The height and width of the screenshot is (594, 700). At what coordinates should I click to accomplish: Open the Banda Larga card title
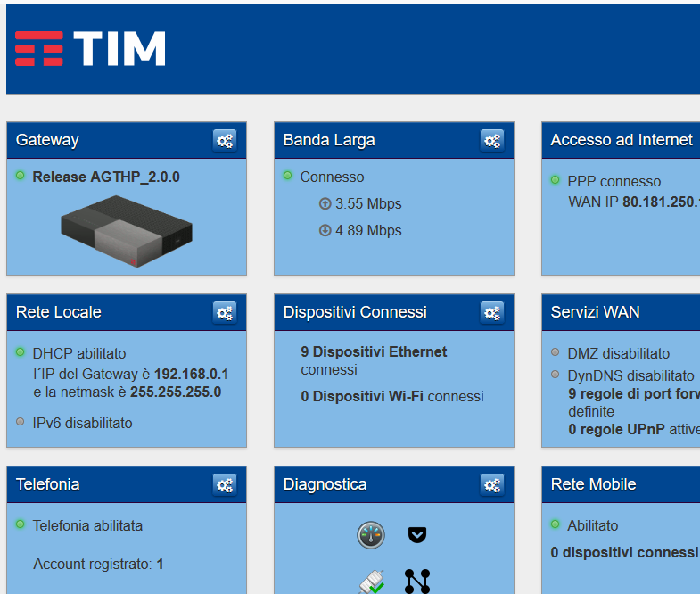point(329,140)
